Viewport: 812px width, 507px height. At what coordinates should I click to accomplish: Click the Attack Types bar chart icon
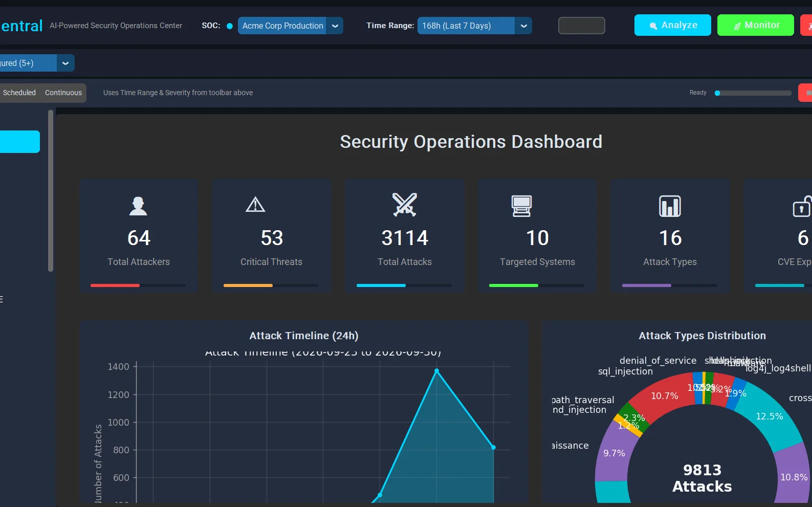pyautogui.click(x=670, y=206)
